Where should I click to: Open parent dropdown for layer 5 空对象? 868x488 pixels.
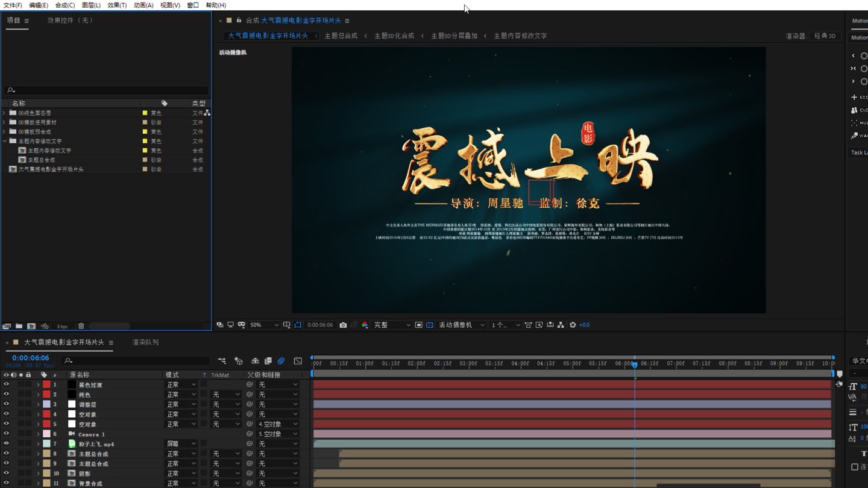[278, 424]
